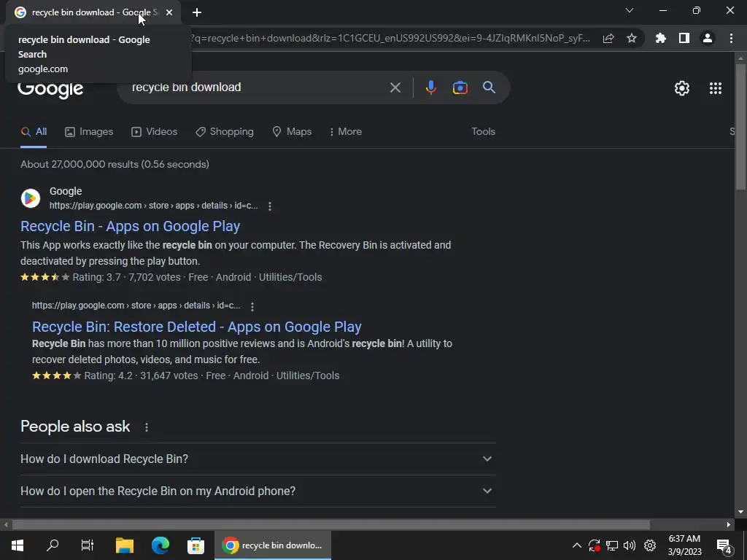The width and height of the screenshot is (747, 560).
Task: Search by image with the camera icon
Action: pyautogui.click(x=460, y=87)
